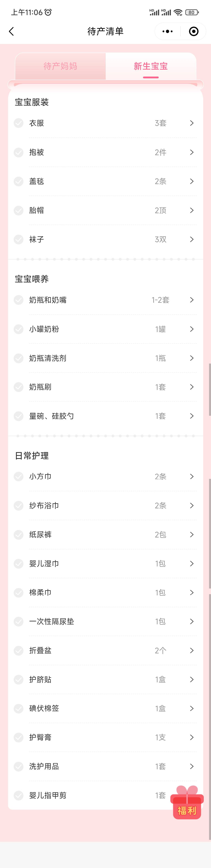Screen dimensions: 211x868
Task: Open the three-dot more menu
Action: coord(167,32)
